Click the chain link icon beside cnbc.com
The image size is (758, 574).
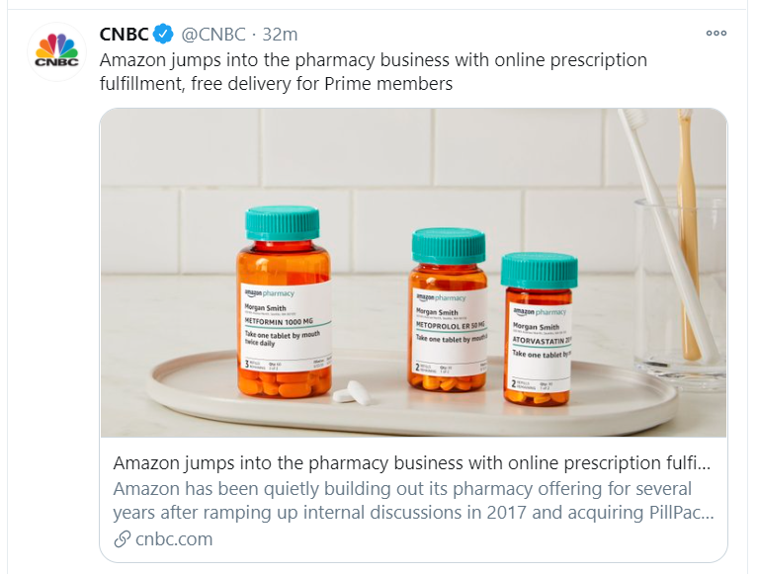123,539
